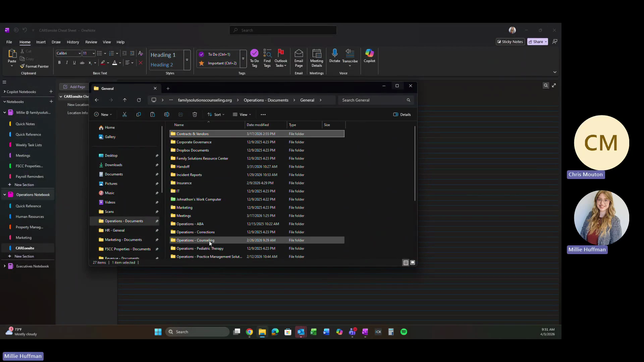
Task: Click the Add Page button
Action: 74,87
